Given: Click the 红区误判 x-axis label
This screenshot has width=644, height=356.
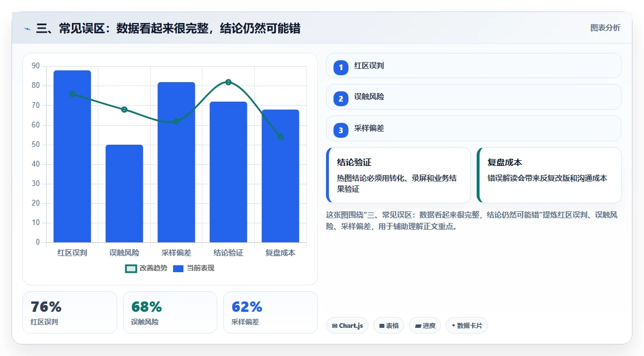Looking at the screenshot, I should [x=72, y=253].
